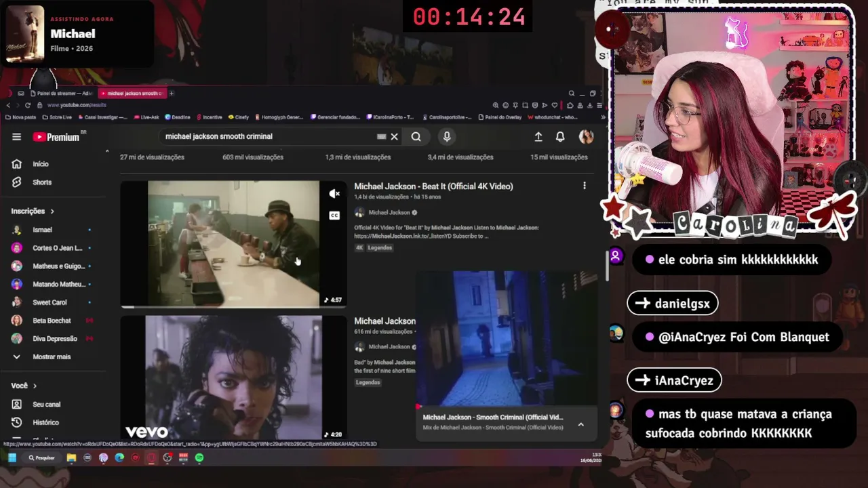Image resolution: width=868 pixels, height=488 pixels.
Task: Open Microsoft Edge from the taskbar
Action: [x=119, y=458]
